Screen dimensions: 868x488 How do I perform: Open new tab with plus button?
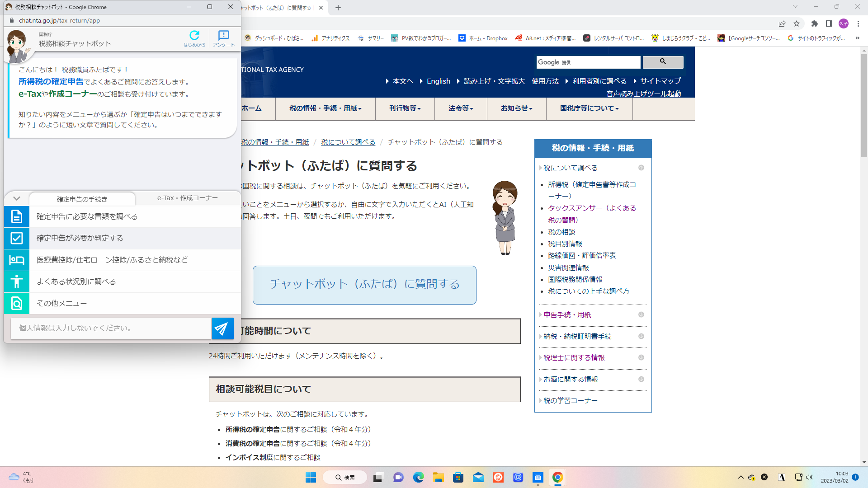tap(338, 8)
